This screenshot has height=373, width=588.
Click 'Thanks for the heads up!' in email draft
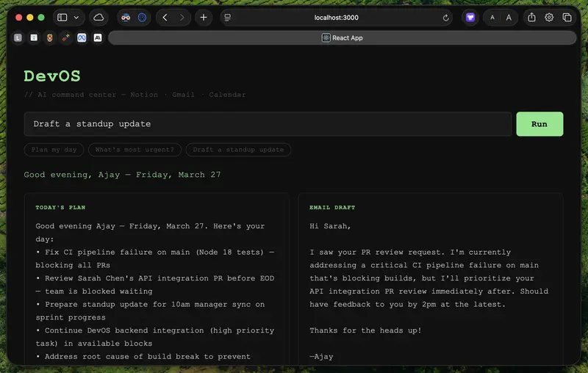pyautogui.click(x=365, y=330)
